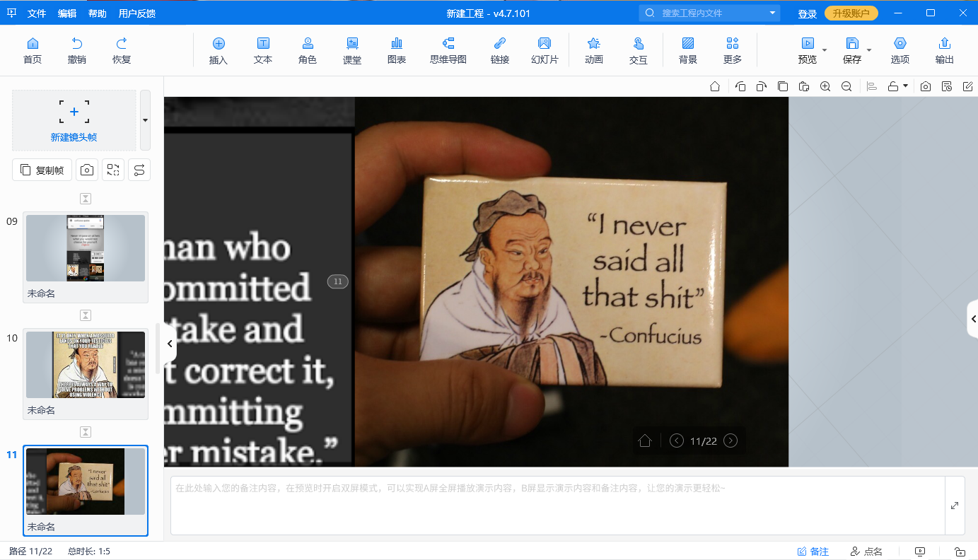
Task: Click the 复制帧 copy frame button
Action: [x=42, y=170]
